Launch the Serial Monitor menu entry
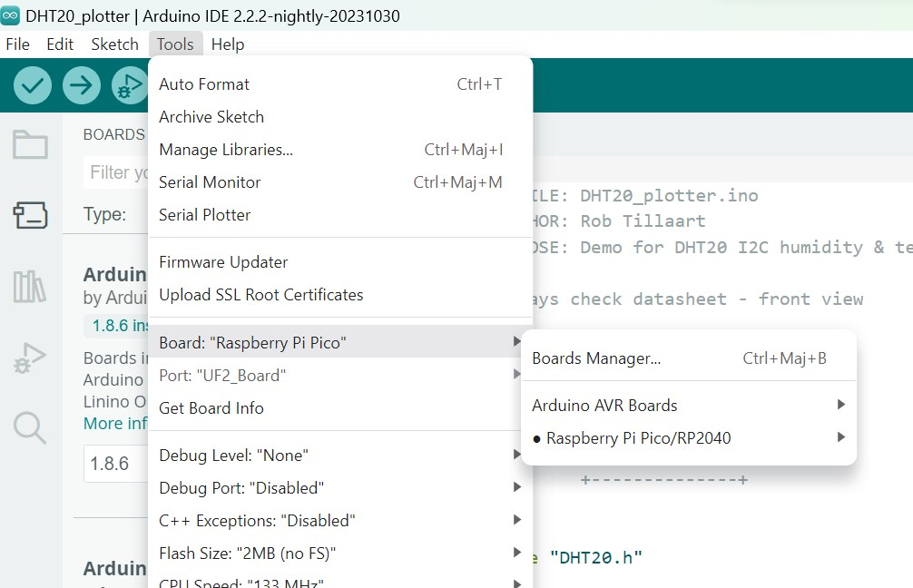This screenshot has height=588, width=913. pyautogui.click(x=340, y=182)
